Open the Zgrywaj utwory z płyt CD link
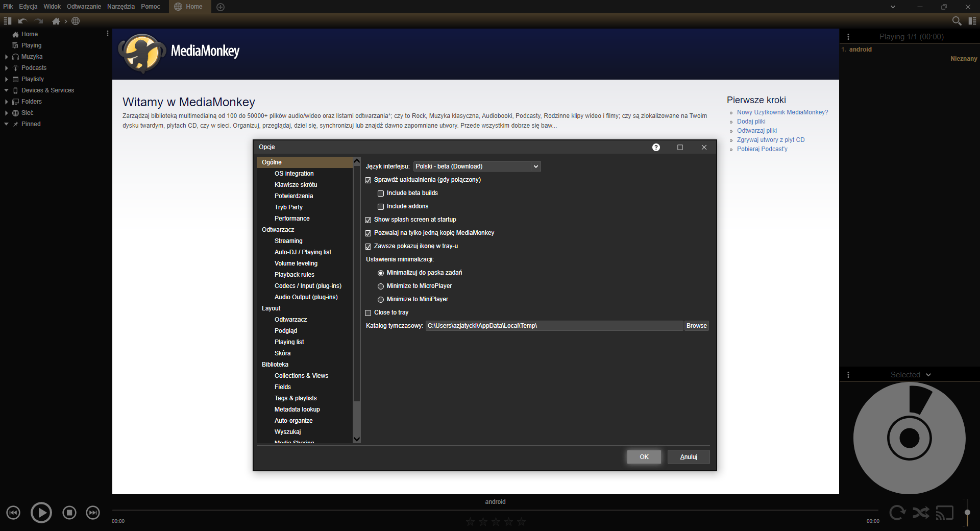 [x=771, y=140]
